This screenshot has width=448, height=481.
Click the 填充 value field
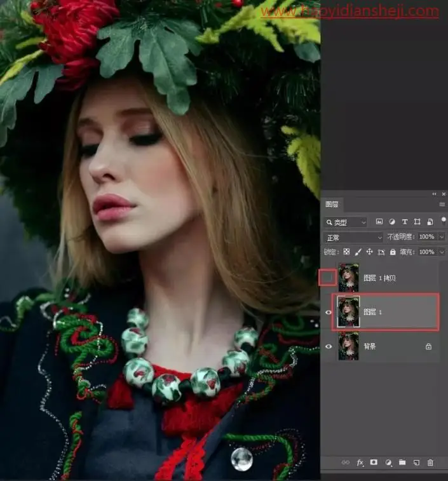coord(427,252)
